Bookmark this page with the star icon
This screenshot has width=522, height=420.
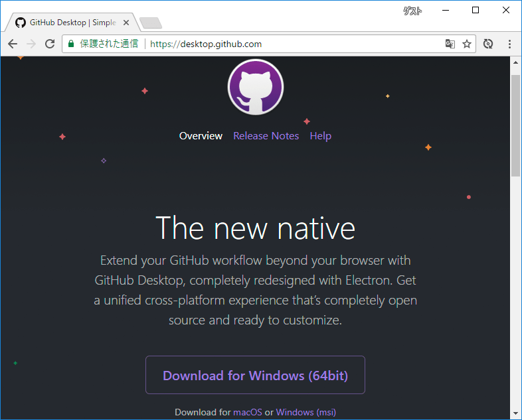[467, 44]
